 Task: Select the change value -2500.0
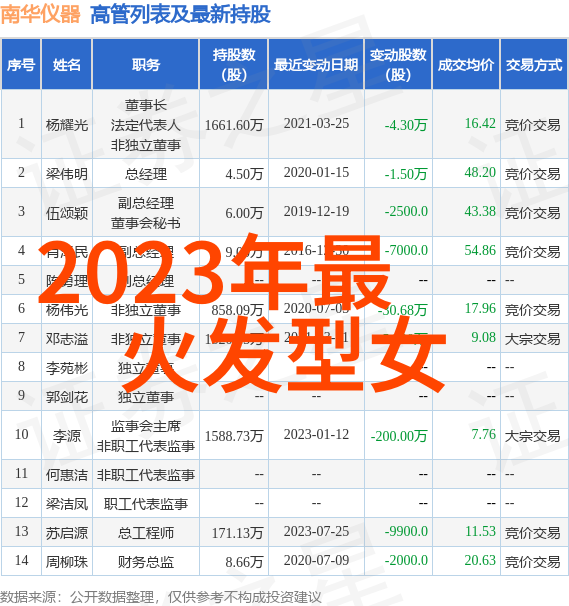pyautogui.click(x=406, y=212)
